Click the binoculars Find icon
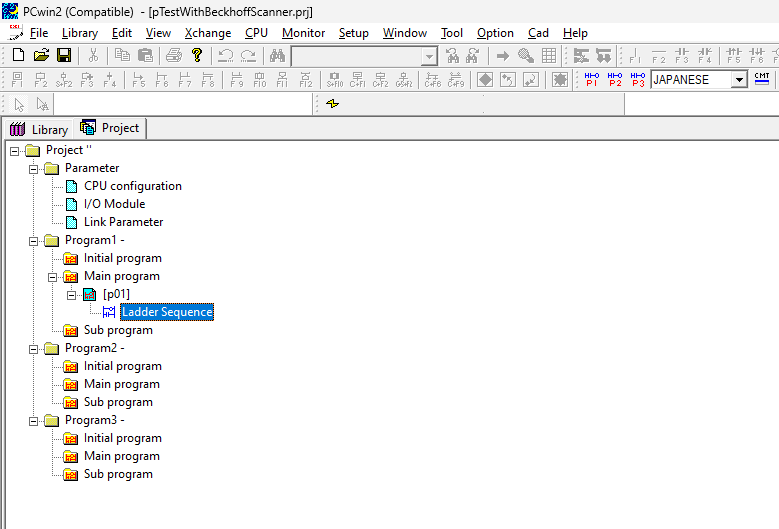 click(x=277, y=56)
